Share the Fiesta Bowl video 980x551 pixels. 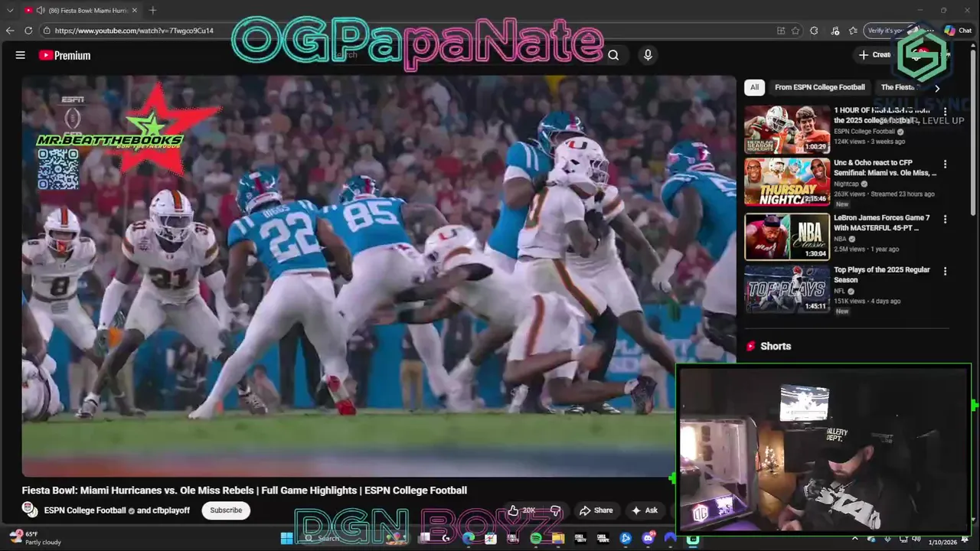[596, 510]
